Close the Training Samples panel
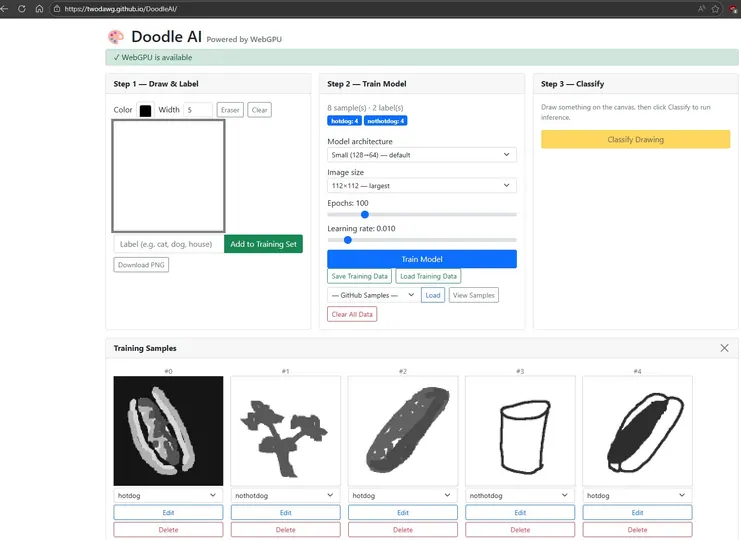The image size is (741, 540). [724, 348]
